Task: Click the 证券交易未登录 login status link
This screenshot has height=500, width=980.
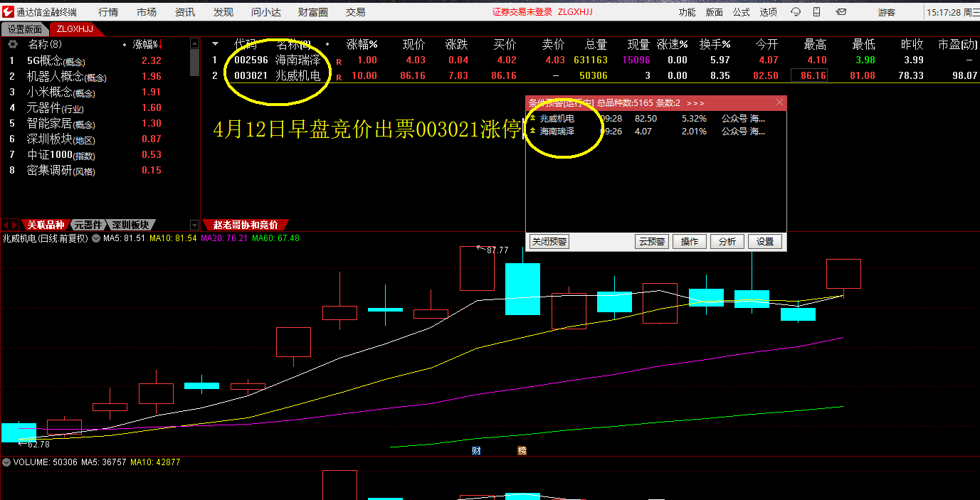Action: [x=522, y=12]
